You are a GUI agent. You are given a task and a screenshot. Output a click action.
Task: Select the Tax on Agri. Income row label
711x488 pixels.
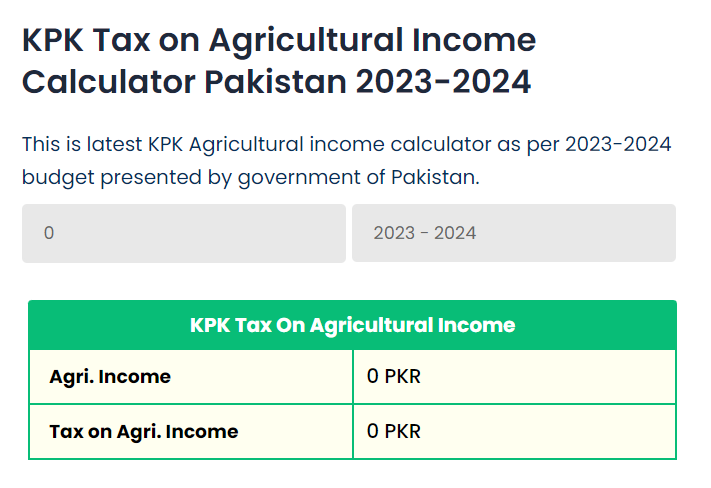coord(144,432)
